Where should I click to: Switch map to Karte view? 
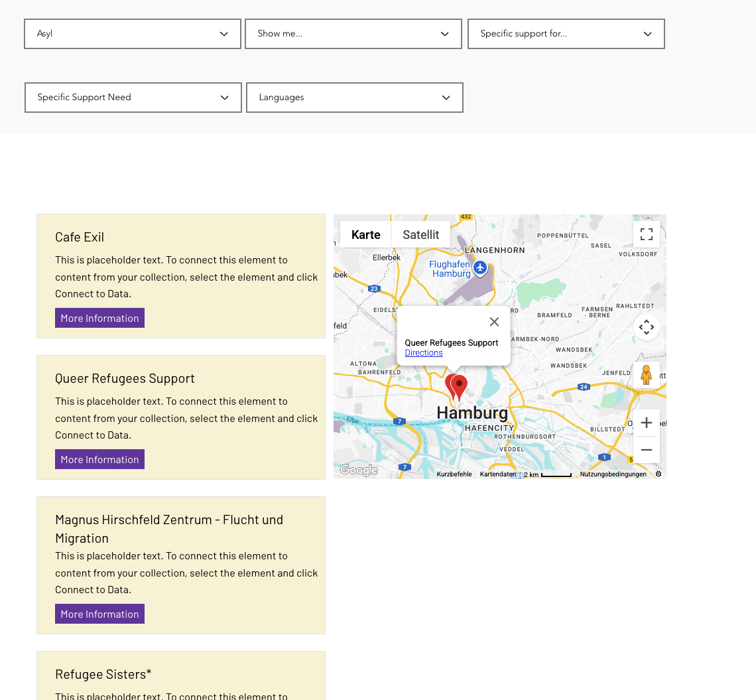tap(366, 235)
